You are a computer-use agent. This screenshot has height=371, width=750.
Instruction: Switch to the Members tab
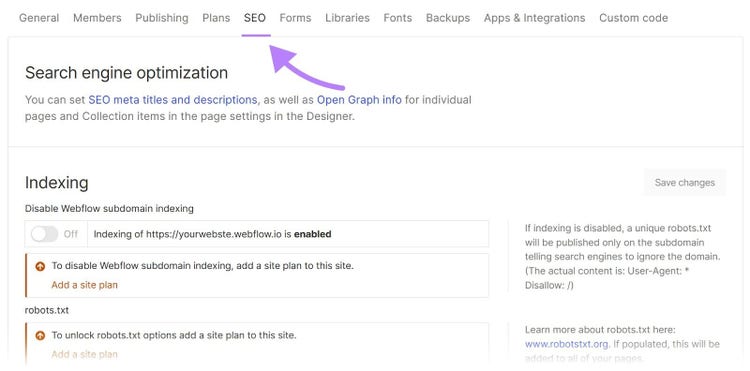point(97,18)
